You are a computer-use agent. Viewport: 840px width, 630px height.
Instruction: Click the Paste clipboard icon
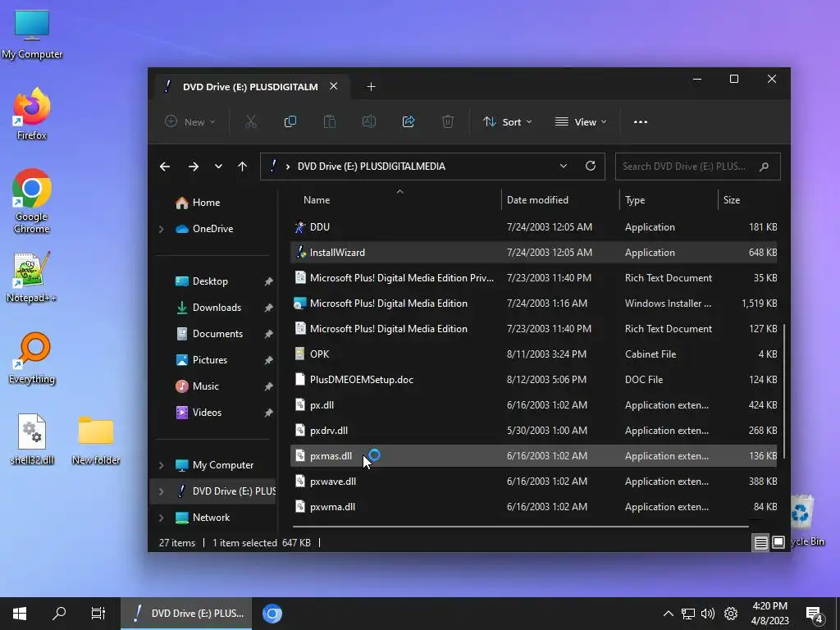(330, 121)
